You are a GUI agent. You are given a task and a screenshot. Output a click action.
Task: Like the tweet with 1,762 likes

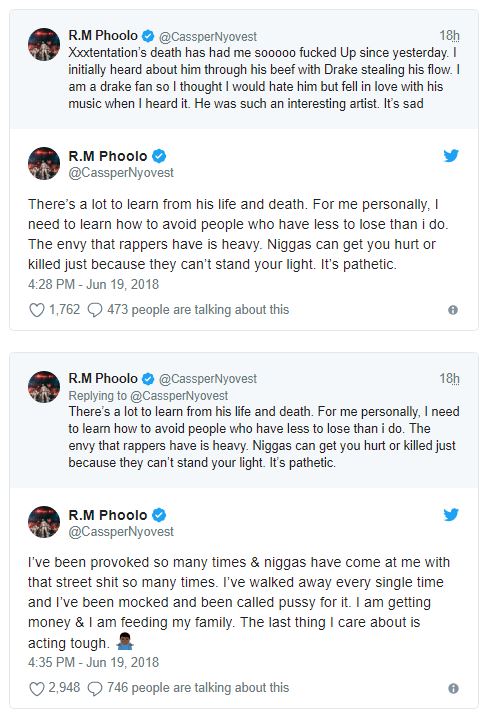(37, 310)
